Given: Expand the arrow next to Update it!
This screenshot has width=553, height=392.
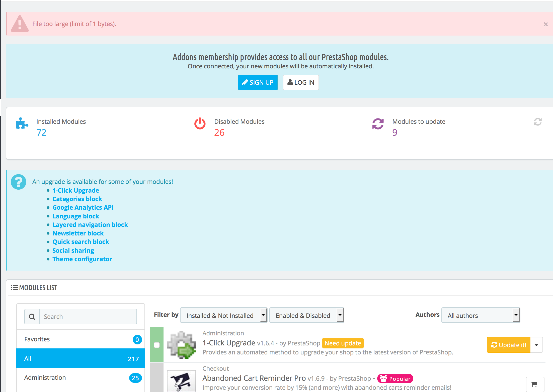Looking at the screenshot, I should [536, 345].
